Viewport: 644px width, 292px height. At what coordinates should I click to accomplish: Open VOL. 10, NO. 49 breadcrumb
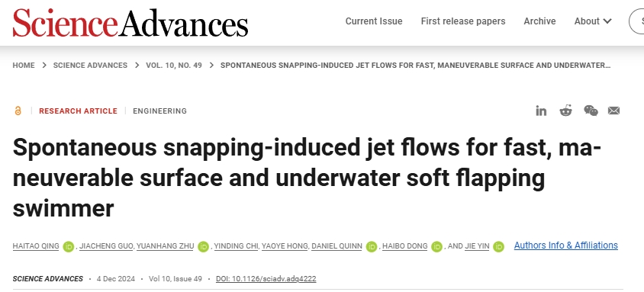coord(174,66)
